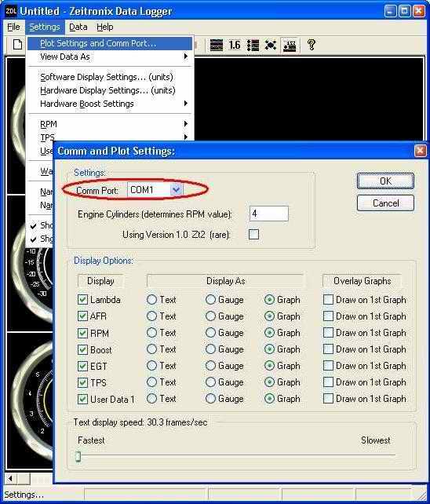Enable Using Version 1.0 Zt2 checkbox
The image size is (430, 504).
point(253,234)
